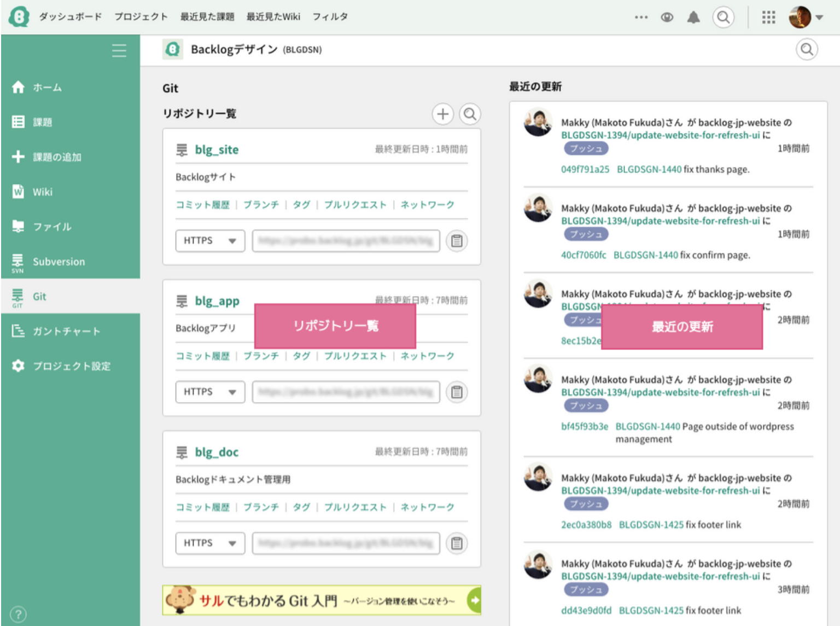Open commit 40cf7060fc
Screen dimensions: 840x626
click(x=584, y=255)
